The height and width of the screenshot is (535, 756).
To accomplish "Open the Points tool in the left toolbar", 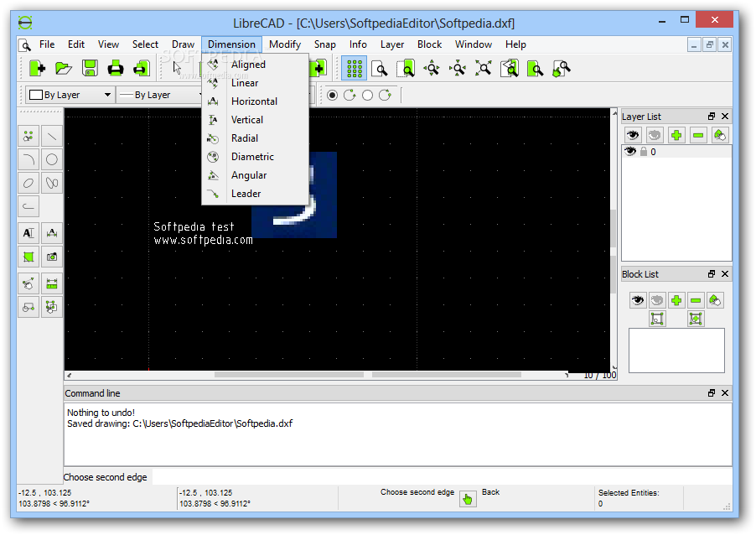I will tap(28, 137).
